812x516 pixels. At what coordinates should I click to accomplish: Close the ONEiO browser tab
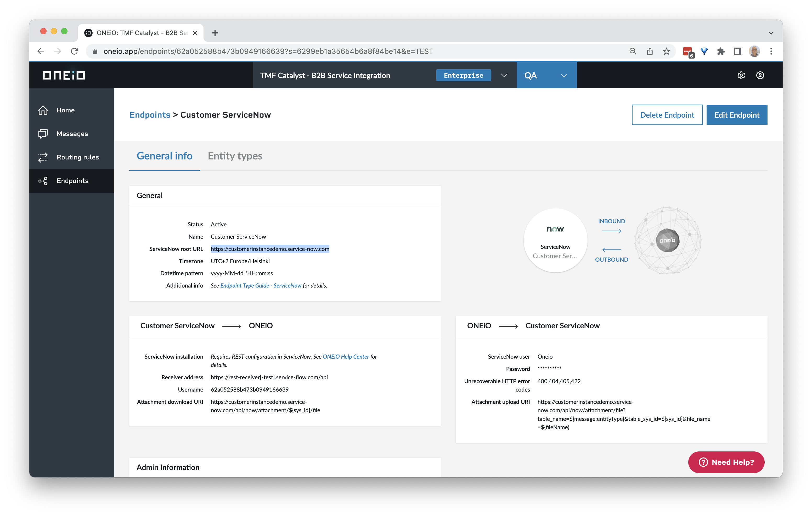[x=195, y=33]
